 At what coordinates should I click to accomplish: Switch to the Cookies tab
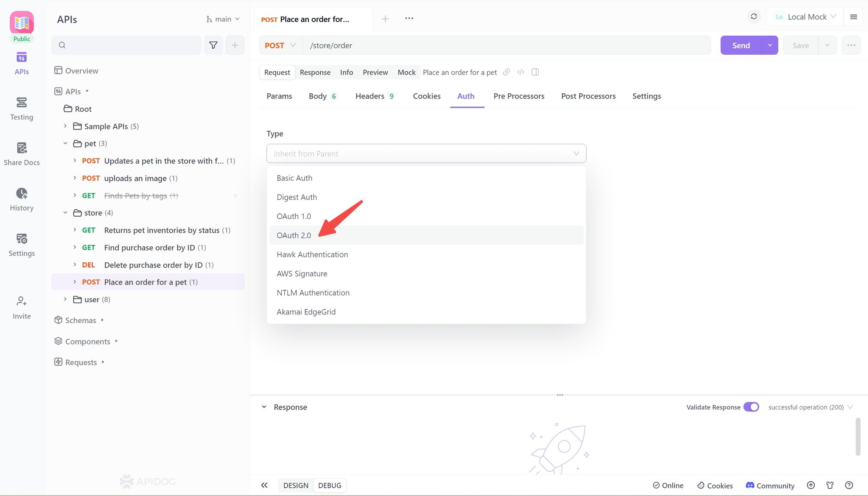coord(427,96)
